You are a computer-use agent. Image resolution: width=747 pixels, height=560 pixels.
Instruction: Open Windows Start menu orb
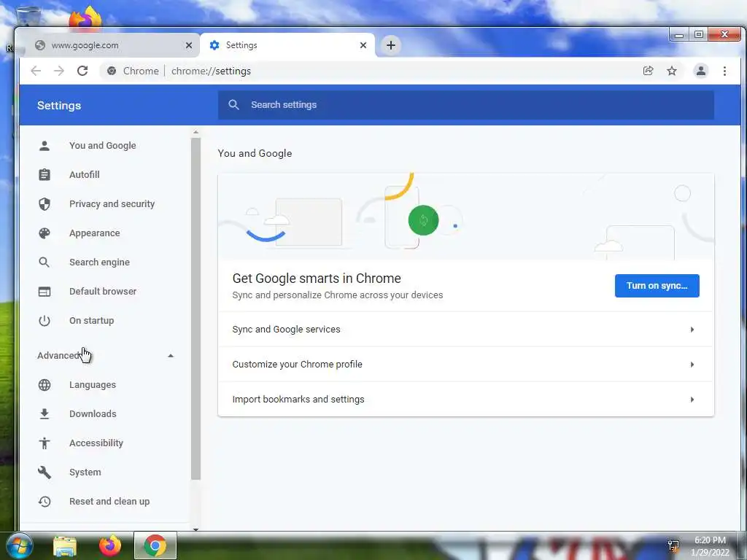tap(19, 545)
